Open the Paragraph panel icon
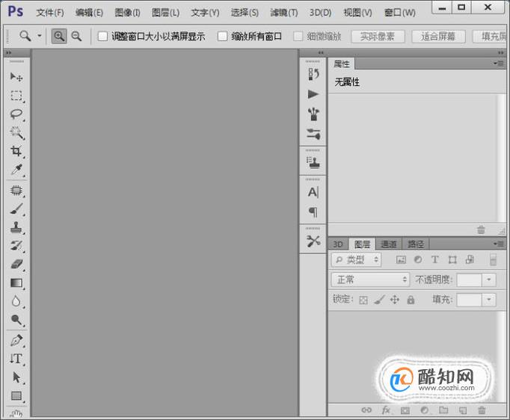The height and width of the screenshot is (420, 510). pyautogui.click(x=313, y=212)
